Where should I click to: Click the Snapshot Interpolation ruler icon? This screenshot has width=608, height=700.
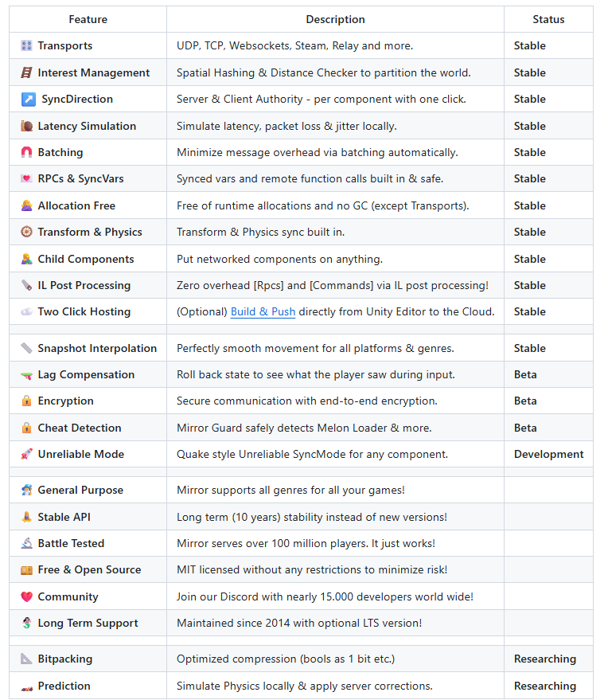coord(27,348)
